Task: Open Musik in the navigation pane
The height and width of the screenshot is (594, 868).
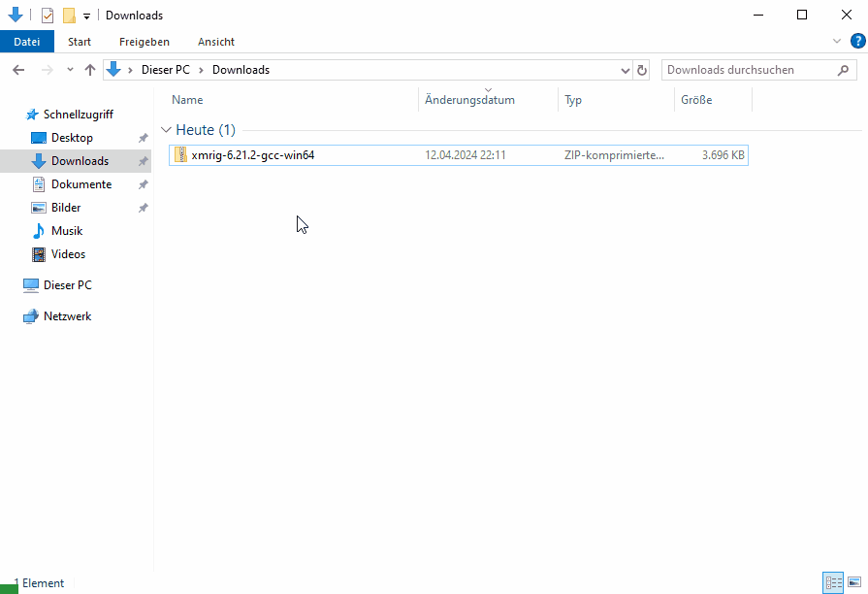Action: tap(67, 230)
